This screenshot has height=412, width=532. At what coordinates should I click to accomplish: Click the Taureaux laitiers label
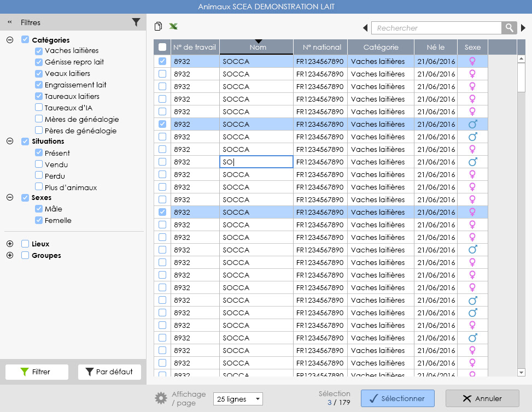[x=72, y=96]
